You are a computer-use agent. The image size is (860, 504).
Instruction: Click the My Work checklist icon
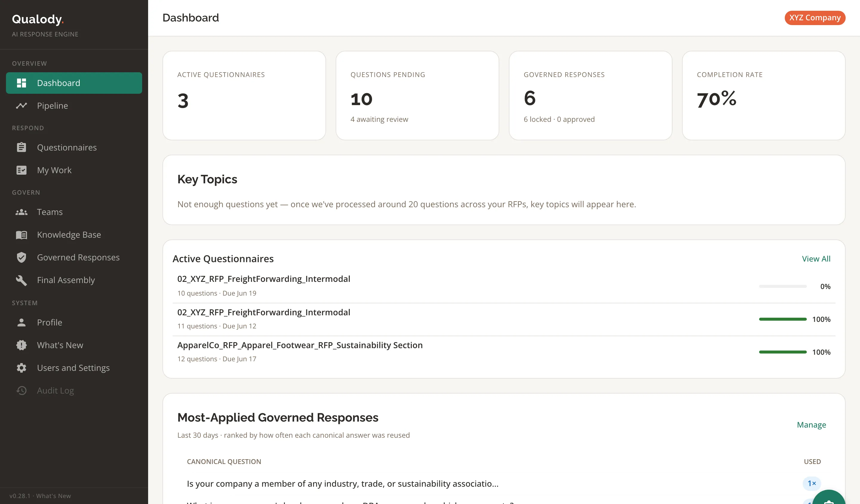(21, 170)
